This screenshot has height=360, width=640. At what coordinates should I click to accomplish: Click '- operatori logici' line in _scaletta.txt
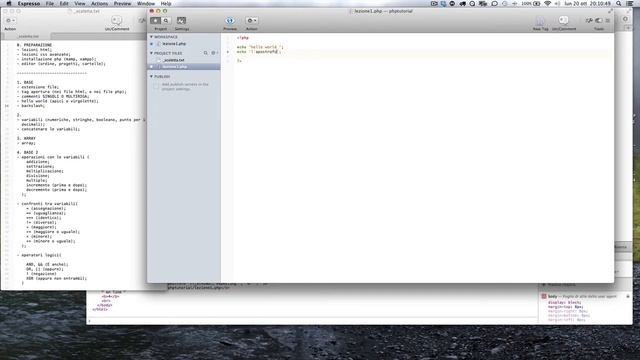coord(39,255)
